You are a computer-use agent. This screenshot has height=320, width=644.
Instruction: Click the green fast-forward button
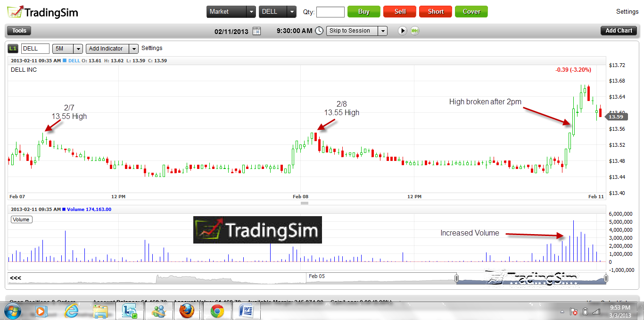pos(415,31)
